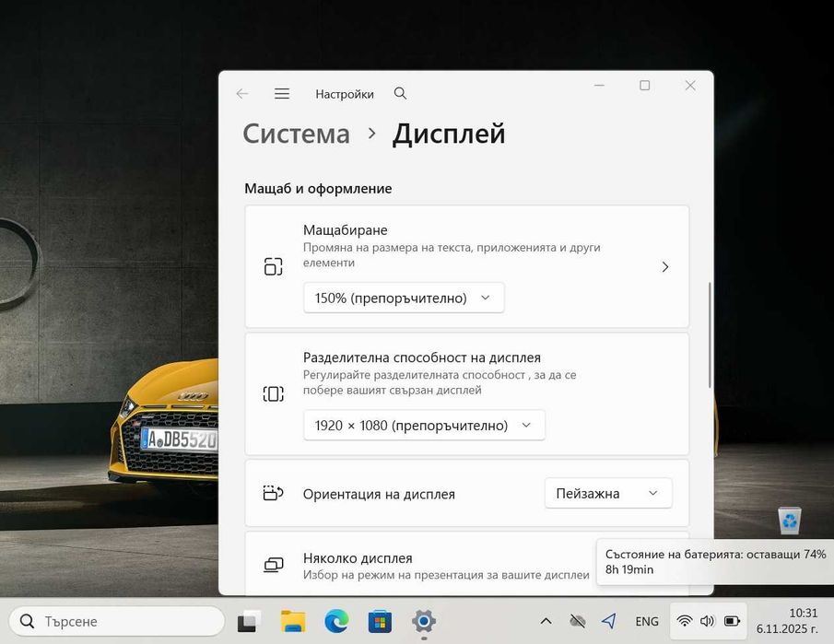Image resolution: width=834 pixels, height=644 pixels.
Task: Click the Wi-Fi tray icon
Action: pos(684,621)
